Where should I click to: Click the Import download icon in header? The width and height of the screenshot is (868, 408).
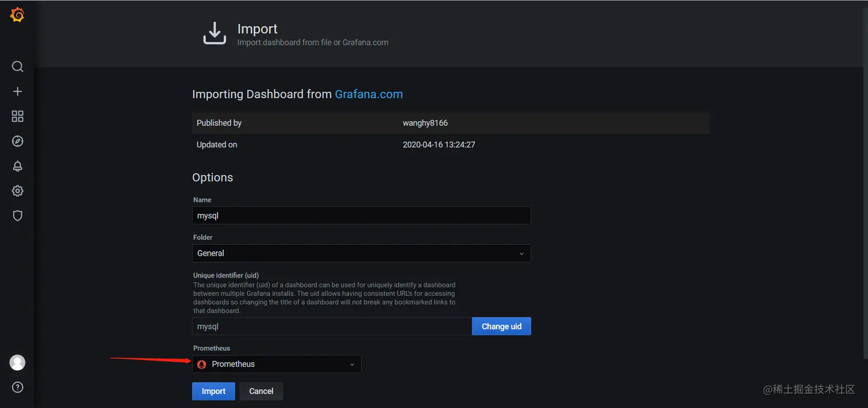[215, 33]
